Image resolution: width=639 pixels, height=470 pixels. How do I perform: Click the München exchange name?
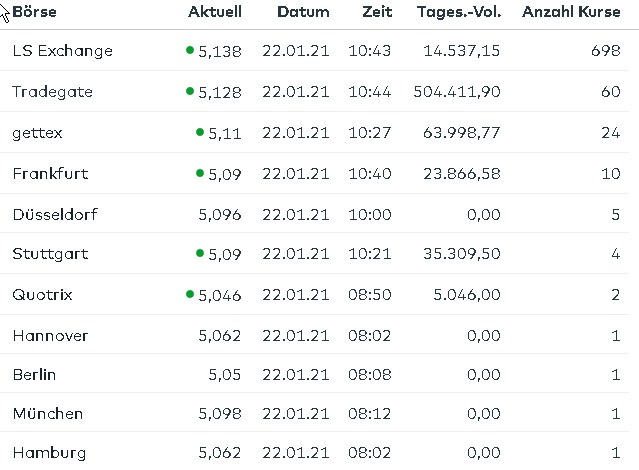[x=47, y=414]
